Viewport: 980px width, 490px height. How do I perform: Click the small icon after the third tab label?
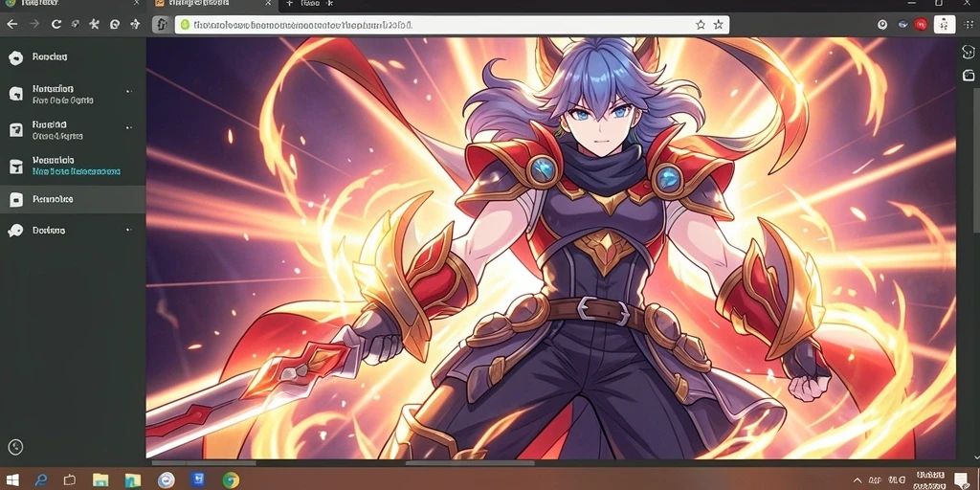point(330,4)
